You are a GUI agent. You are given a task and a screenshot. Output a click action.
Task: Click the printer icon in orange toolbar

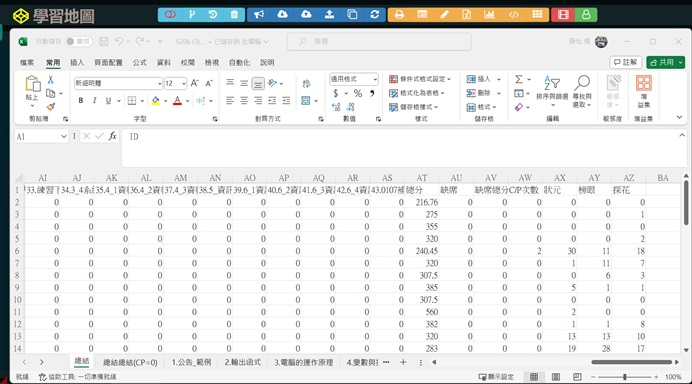click(x=399, y=15)
